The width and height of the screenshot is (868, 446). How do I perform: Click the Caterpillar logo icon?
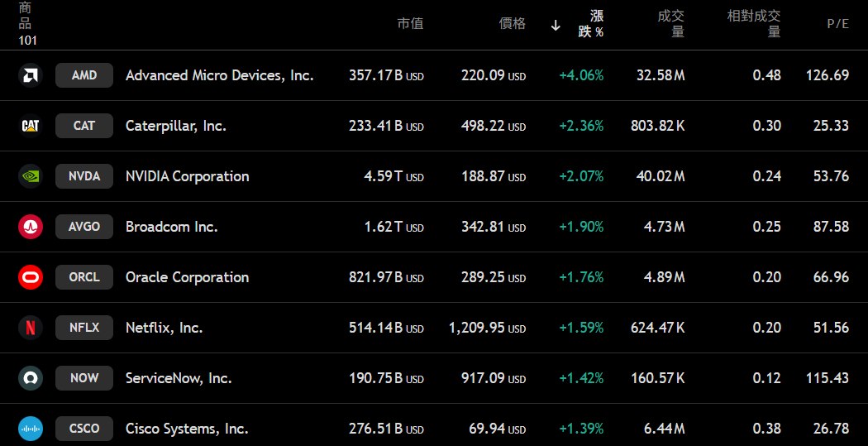click(30, 126)
